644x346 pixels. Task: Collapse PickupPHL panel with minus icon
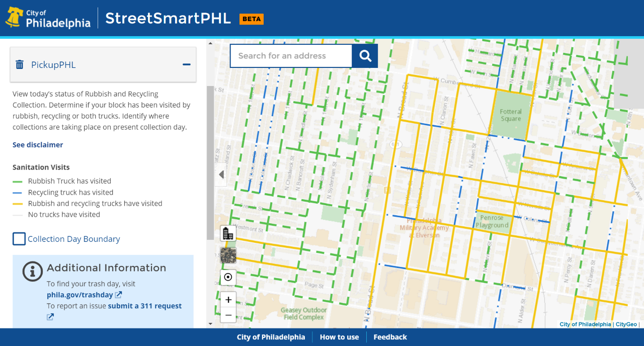click(x=187, y=64)
